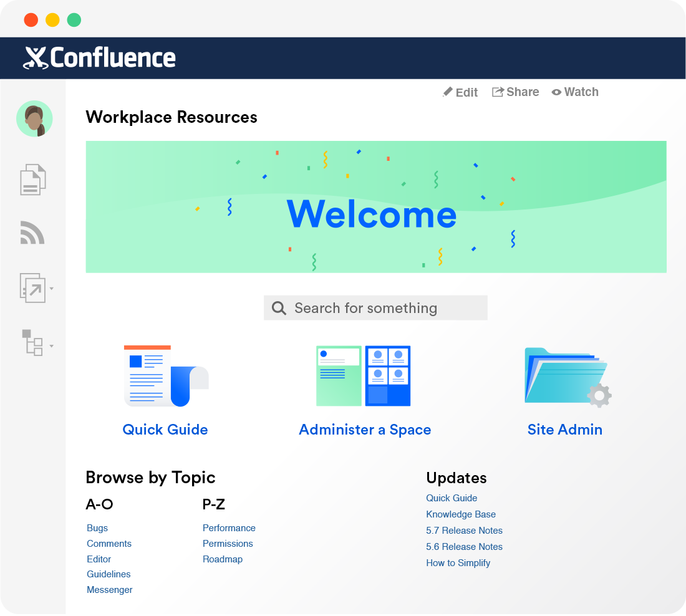Click the search magnifier icon
Screen dimensions: 686x616
pyautogui.click(x=278, y=307)
